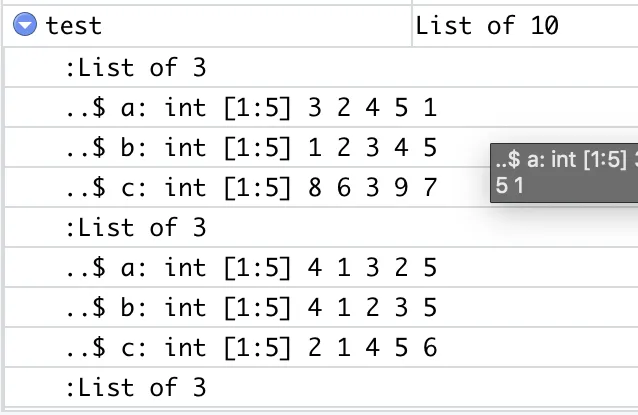The height and width of the screenshot is (415, 638).
Task: Click "int" type label in first a row
Action: tap(186, 107)
